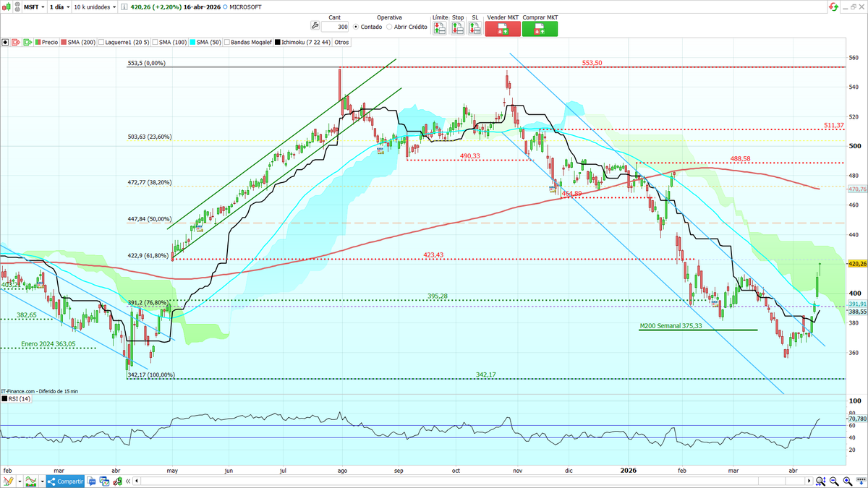Click the Cant quantity input field
Viewport: 868px width, 488px height.
point(334,27)
